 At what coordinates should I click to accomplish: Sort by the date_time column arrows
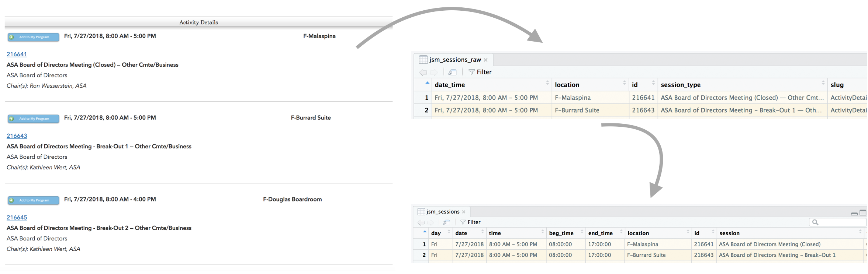[547, 84]
